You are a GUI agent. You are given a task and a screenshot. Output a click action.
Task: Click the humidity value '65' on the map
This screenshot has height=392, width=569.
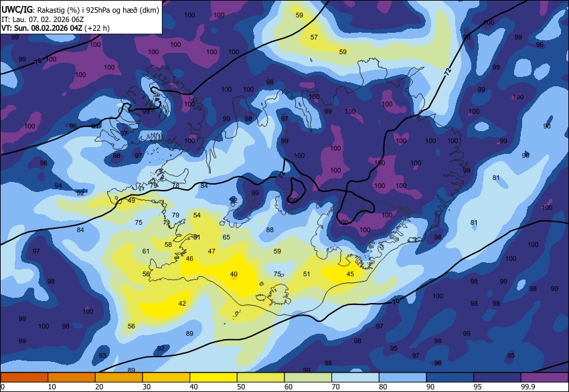(226, 237)
